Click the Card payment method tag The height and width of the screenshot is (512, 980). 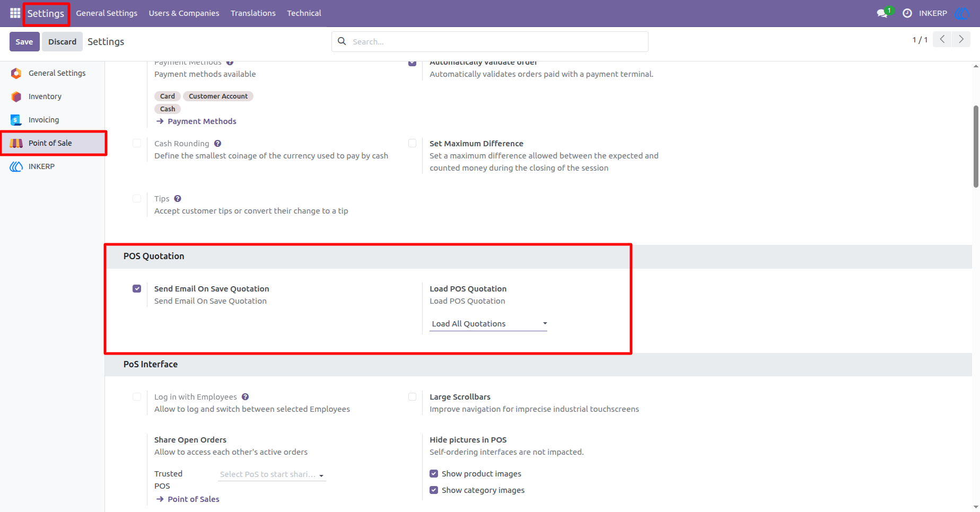[168, 96]
